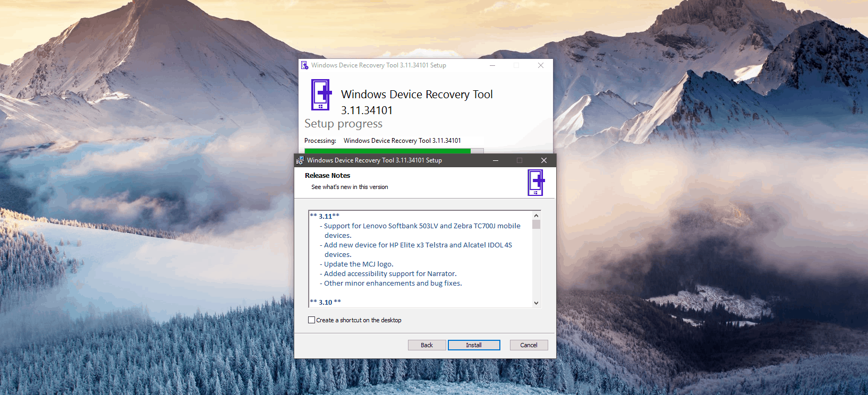The image size is (868, 395).
Task: Minimize the front Setup dialog
Action: pyautogui.click(x=495, y=160)
